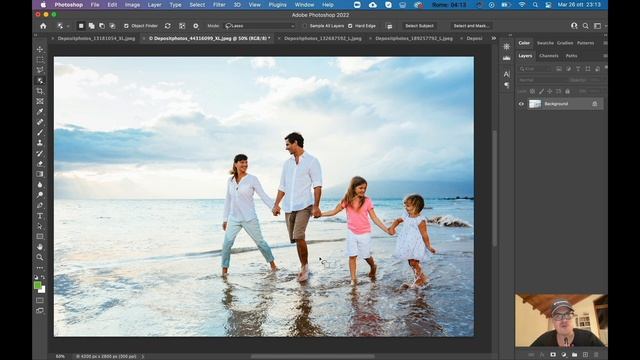The height and width of the screenshot is (360, 640).
Task: Select the Blur tool
Action: pyautogui.click(x=40, y=184)
